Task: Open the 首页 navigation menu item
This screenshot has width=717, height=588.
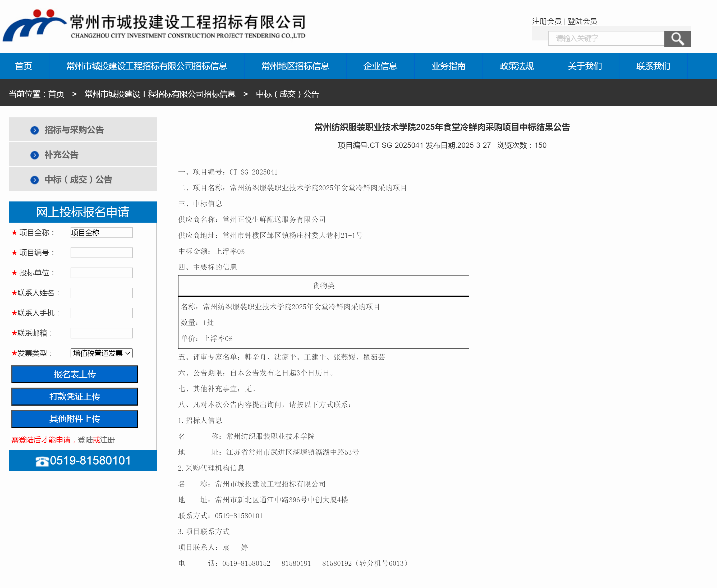Action: point(24,66)
